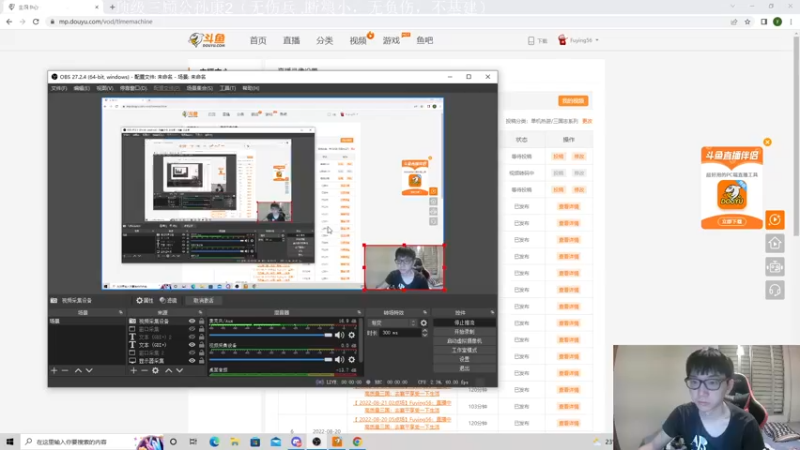Viewport: 800px width, 450px height.
Task: Open OBS 设置 settings button
Action: 464,359
